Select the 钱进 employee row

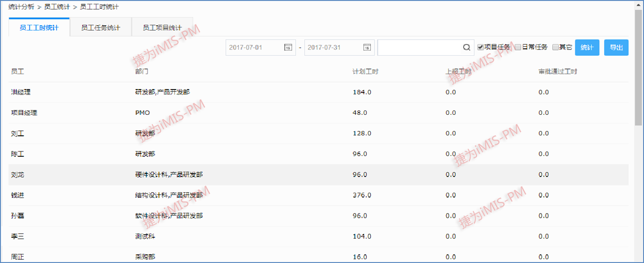[18, 195]
